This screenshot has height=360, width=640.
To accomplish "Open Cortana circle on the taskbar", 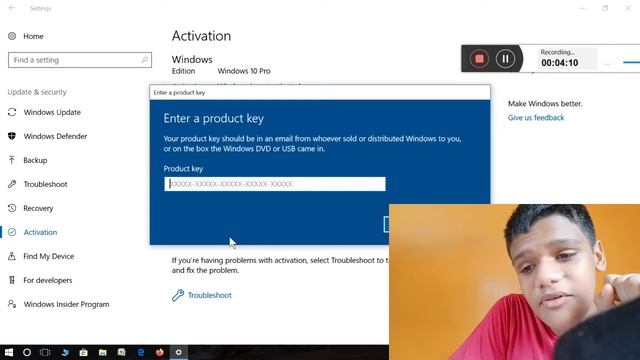I will [27, 352].
